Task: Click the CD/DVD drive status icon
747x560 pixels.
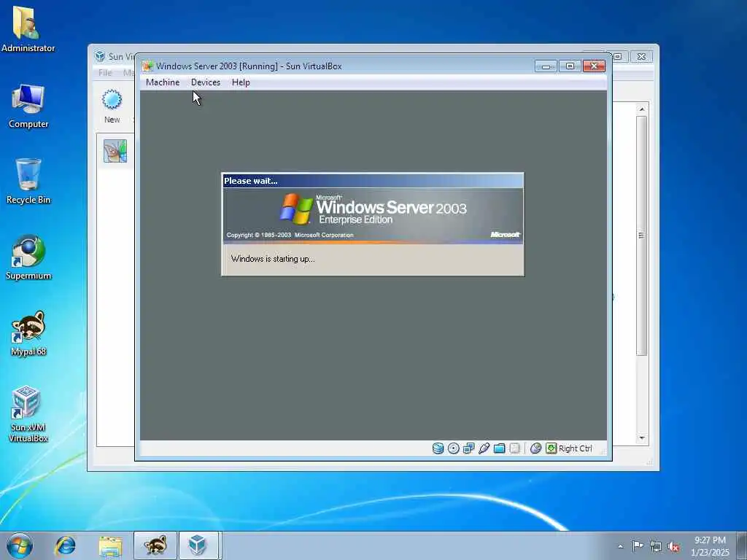Action: [x=453, y=448]
